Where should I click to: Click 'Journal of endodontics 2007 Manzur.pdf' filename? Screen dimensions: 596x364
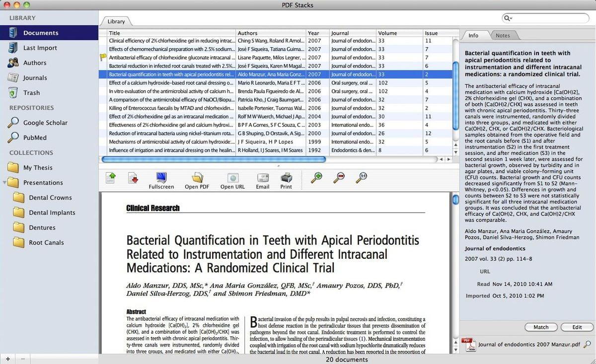[x=529, y=344]
